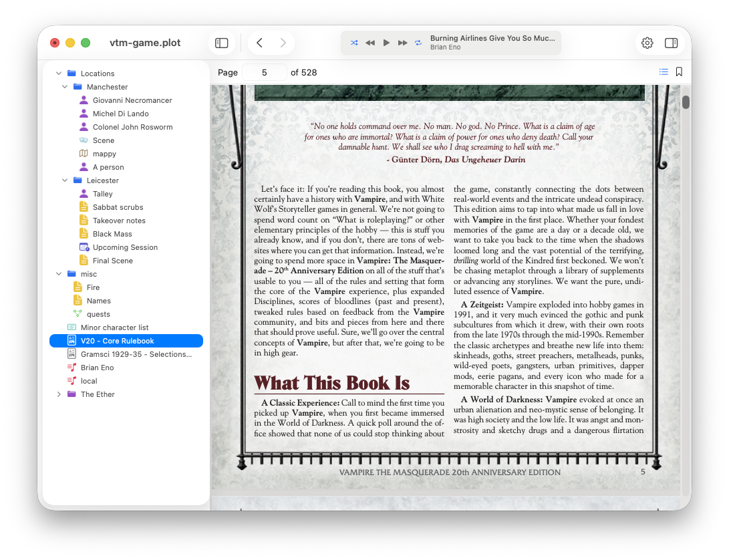Open the Brian Eno music playlist

click(126, 368)
